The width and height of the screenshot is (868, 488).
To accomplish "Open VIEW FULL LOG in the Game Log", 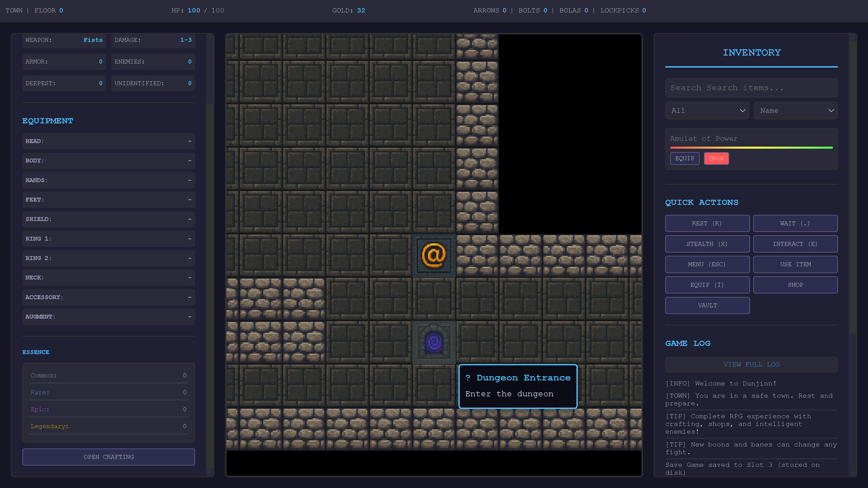I will 751,364.
